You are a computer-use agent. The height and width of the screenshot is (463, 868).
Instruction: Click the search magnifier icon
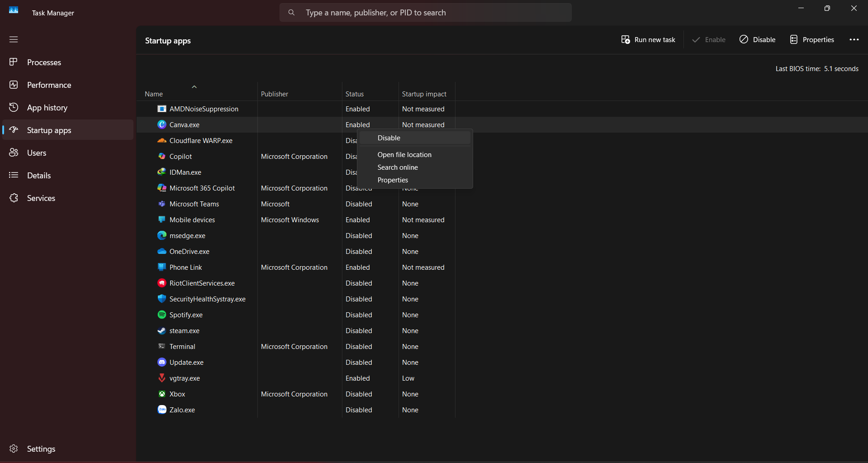292,13
